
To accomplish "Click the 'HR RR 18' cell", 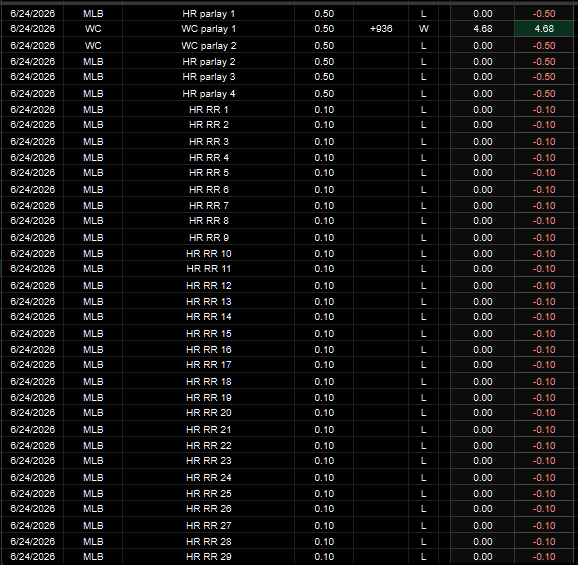I will point(209,381).
